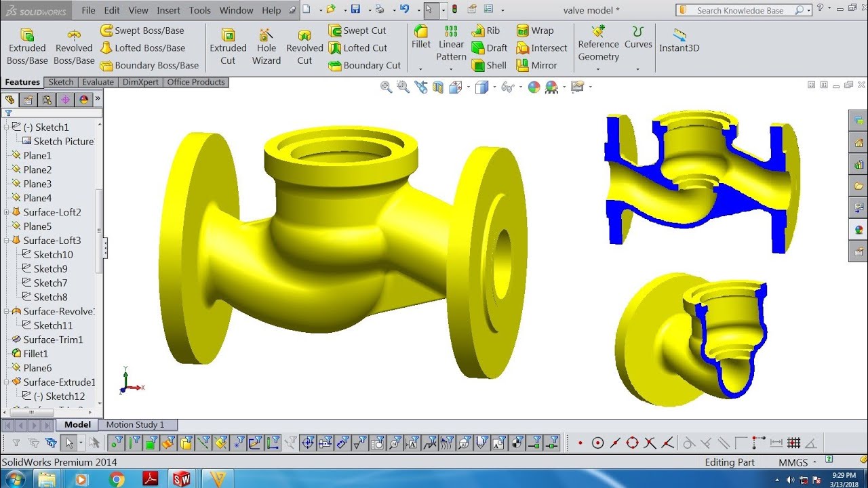Open Reference Geometry options
The image size is (868, 488).
pos(598,43)
